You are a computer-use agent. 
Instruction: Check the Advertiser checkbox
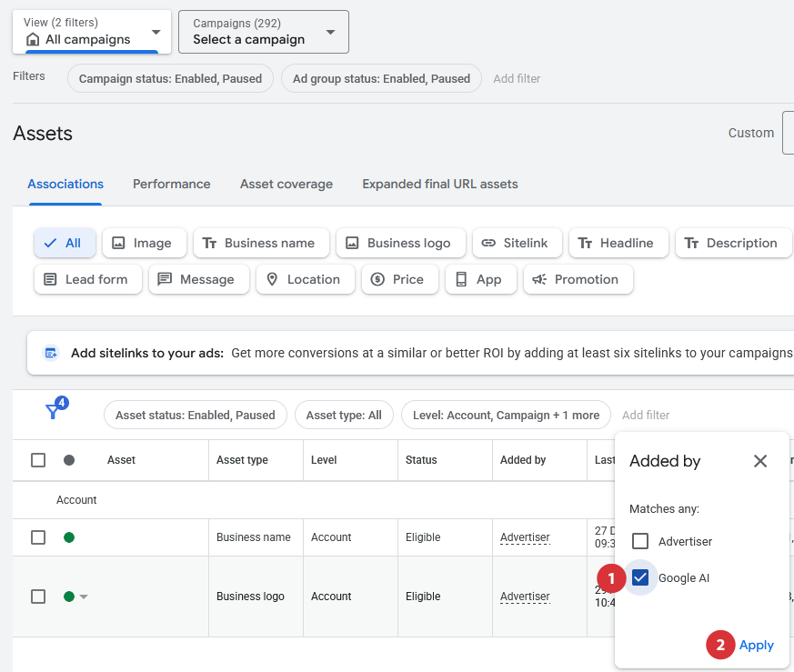(x=640, y=541)
